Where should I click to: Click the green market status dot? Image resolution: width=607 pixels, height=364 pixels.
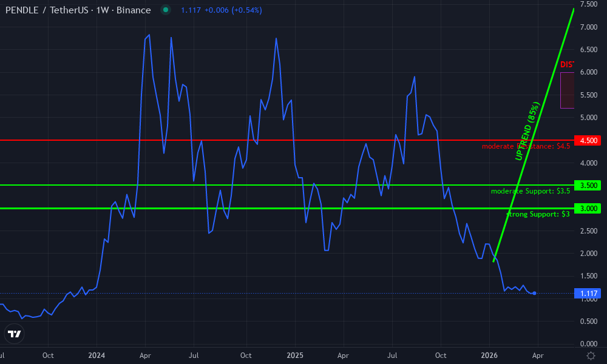point(164,10)
